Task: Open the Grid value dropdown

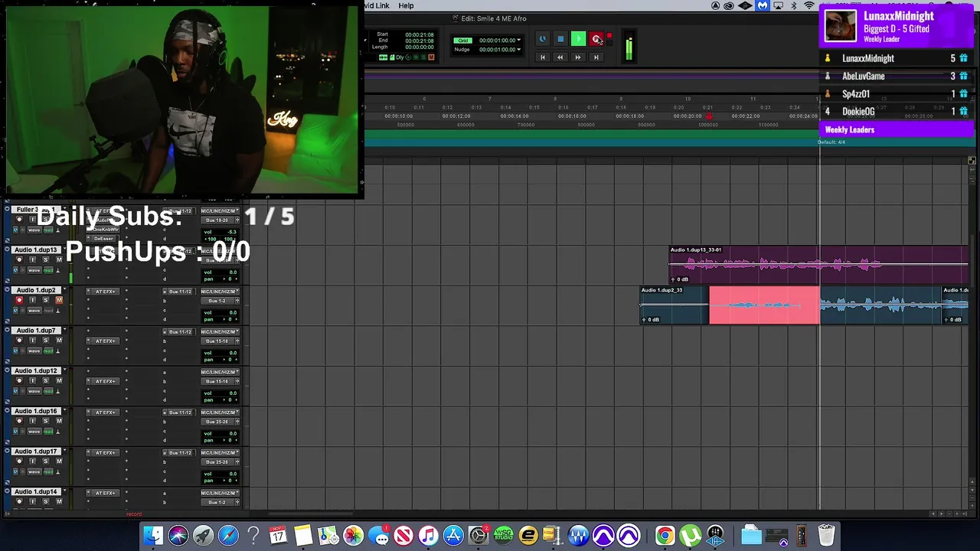Action: pos(518,41)
